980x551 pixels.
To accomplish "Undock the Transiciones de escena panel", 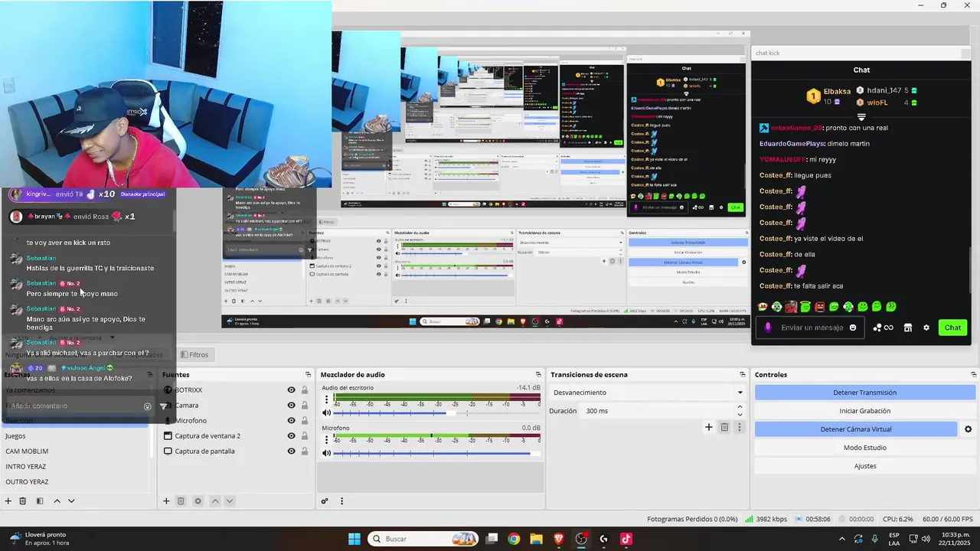I will coord(742,375).
